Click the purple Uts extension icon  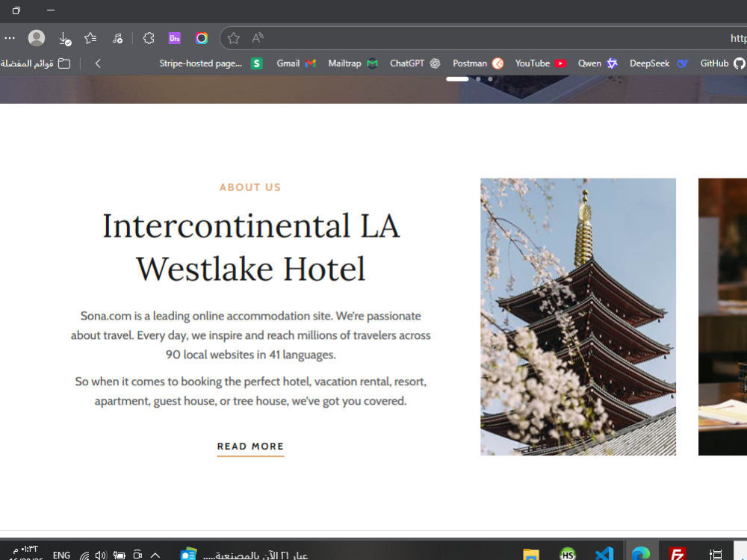click(174, 38)
